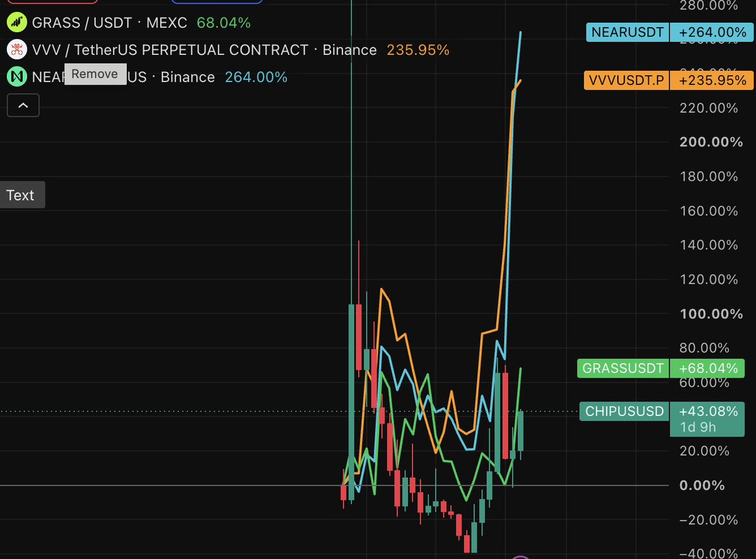The width and height of the screenshot is (756, 559).
Task: Click the CHIPUSUSD price scale label
Action: (624, 411)
